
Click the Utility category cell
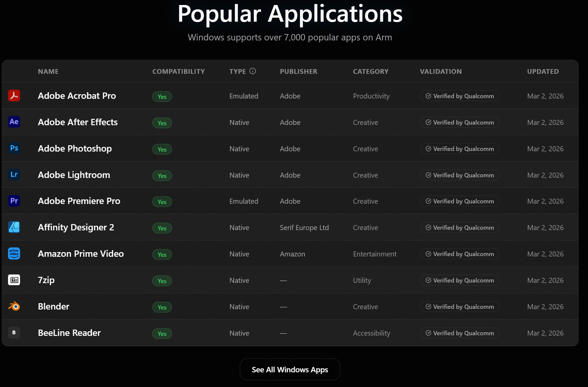[x=362, y=280]
